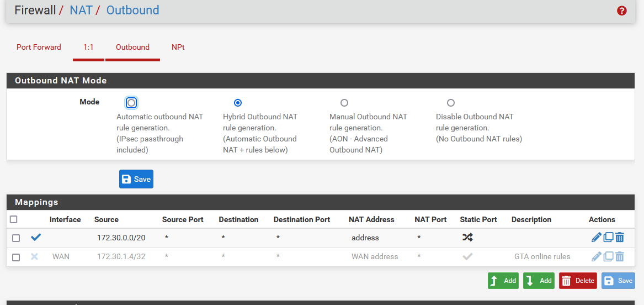644x305 pixels.
Task: Switch to the 1:1 tab
Action: click(x=88, y=48)
